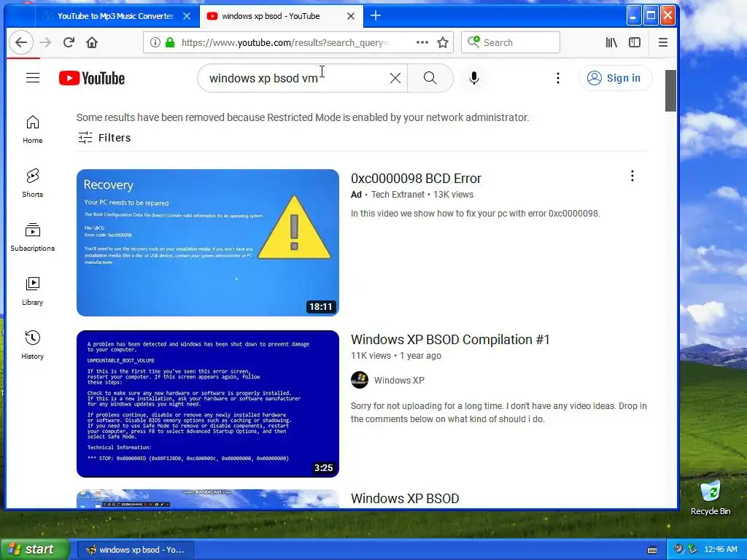This screenshot has width=747, height=560.
Task: Close the windows xp bsod YouTube tab
Action: (x=351, y=16)
